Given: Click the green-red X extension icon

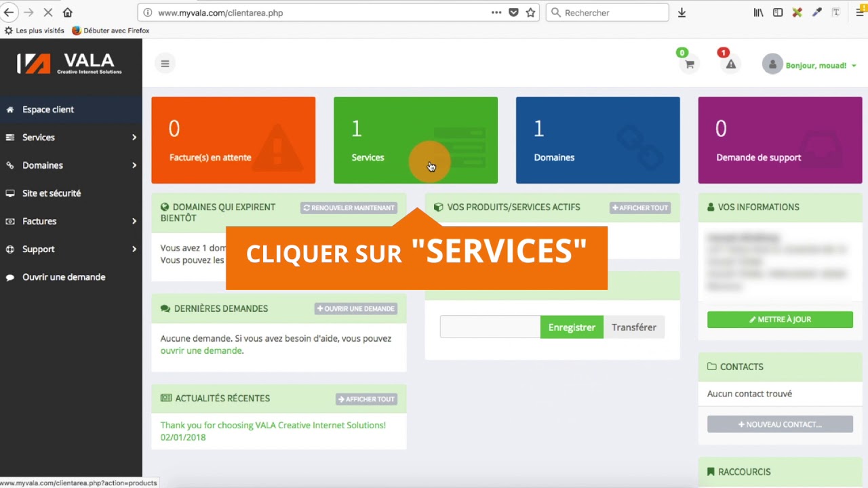Looking at the screenshot, I should [x=797, y=12].
